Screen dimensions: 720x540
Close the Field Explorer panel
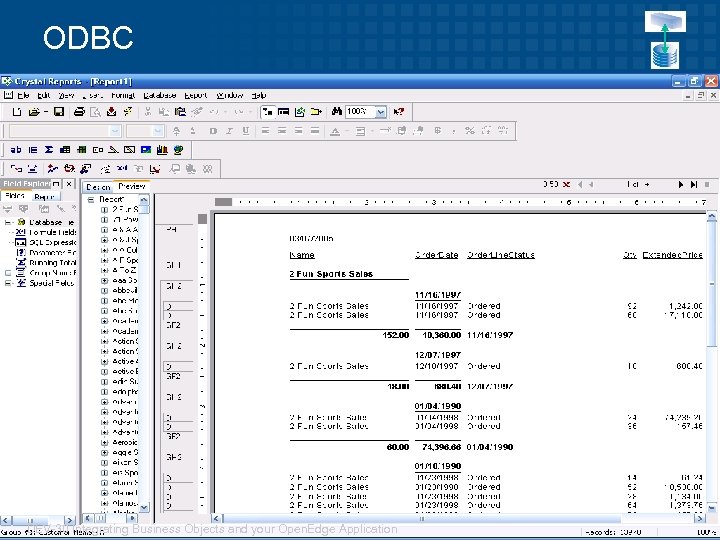point(69,184)
